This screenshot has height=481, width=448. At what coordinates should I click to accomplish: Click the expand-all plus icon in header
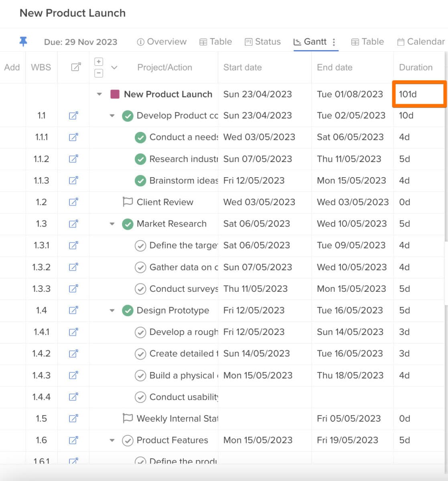click(99, 62)
